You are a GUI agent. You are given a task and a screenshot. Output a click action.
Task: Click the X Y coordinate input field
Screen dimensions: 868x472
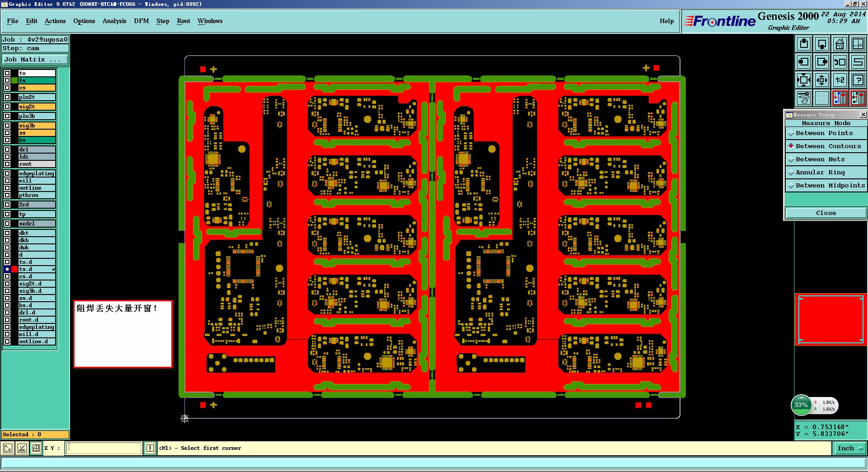(104, 448)
